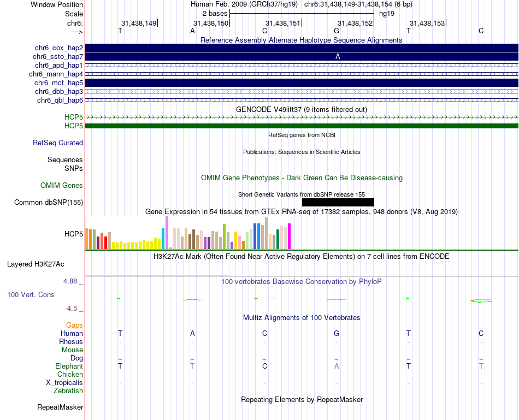Click the Repeating Elements by RepeatMasker title
This screenshot has width=519, height=420.
(x=302, y=399)
